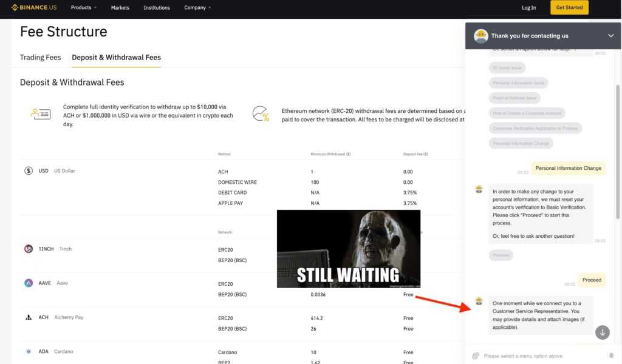622x364 pixels.
Task: Click the Binance.US logo
Action: (x=36, y=8)
